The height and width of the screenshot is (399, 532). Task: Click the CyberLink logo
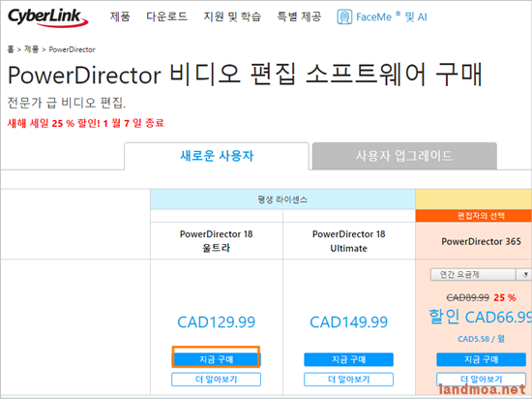[47, 17]
